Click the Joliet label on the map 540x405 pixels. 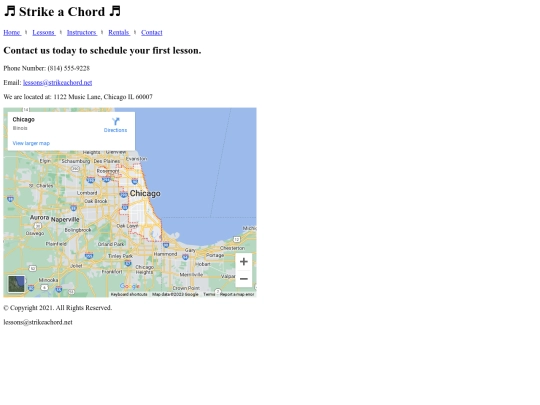click(x=76, y=266)
